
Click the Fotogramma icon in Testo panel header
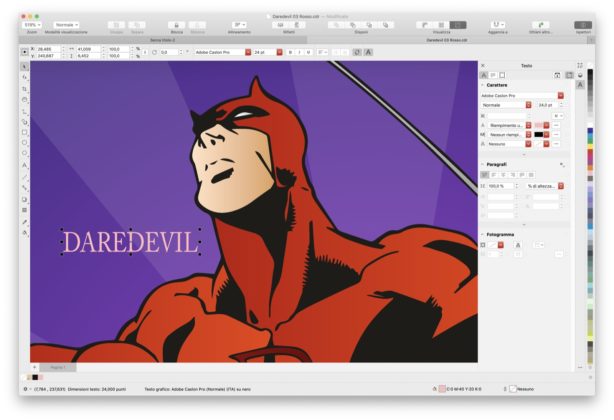pyautogui.click(x=502, y=75)
